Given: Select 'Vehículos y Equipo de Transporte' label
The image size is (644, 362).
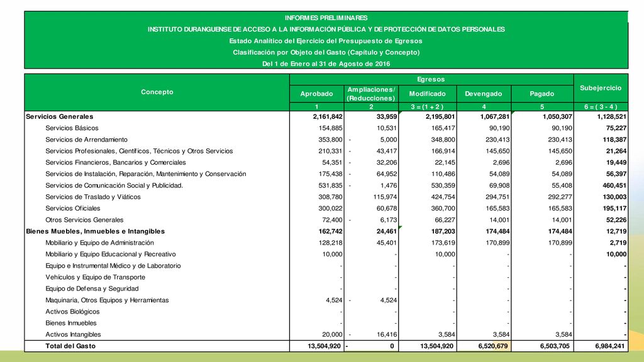Looking at the screenshot, I should (x=96, y=277).
